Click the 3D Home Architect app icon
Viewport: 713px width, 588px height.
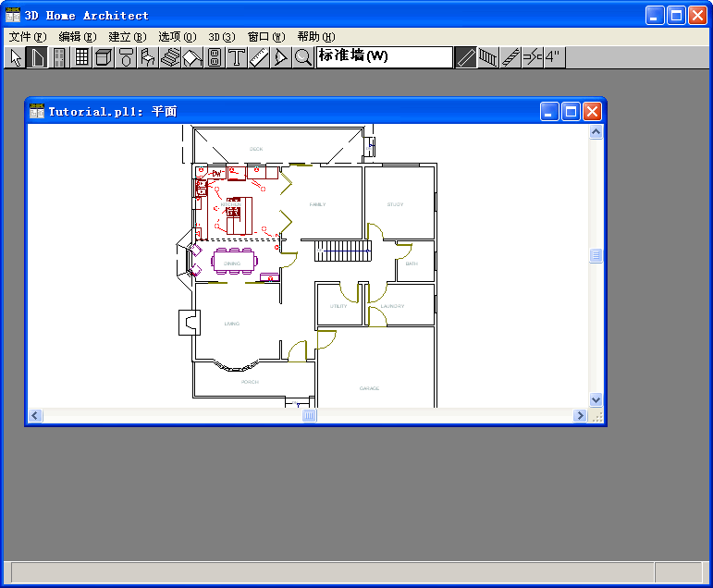point(13,15)
